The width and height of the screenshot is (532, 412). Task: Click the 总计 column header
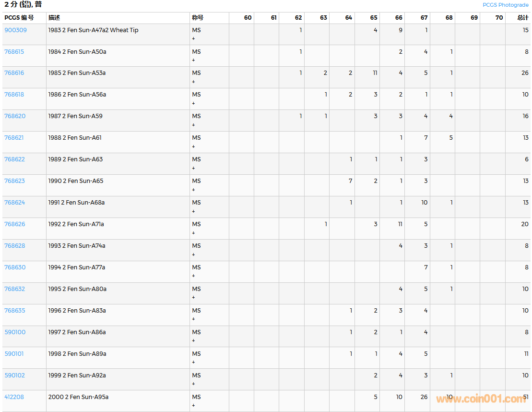[x=522, y=18]
